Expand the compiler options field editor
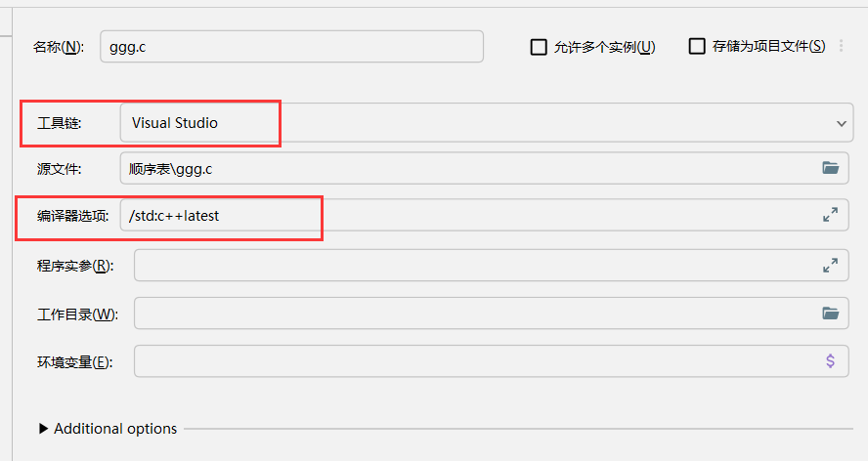This screenshot has height=461, width=868. coord(830,216)
